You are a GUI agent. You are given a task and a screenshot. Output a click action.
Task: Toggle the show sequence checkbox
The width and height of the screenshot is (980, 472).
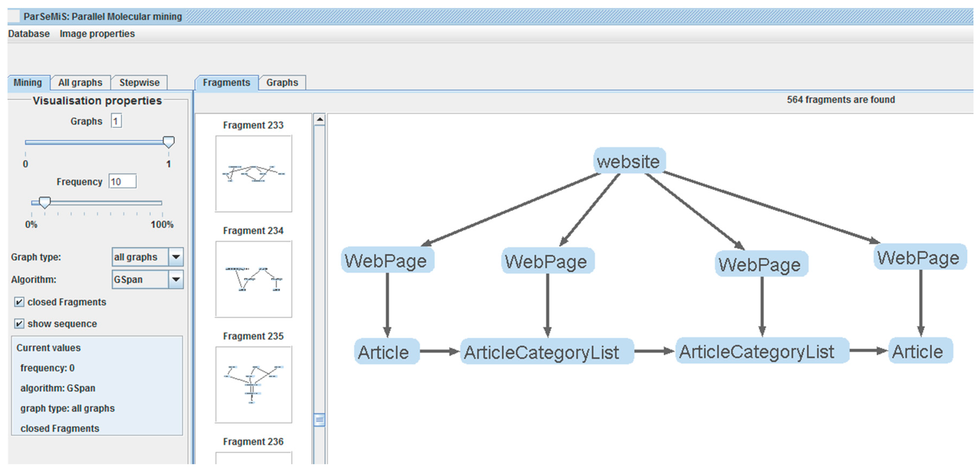point(19,323)
